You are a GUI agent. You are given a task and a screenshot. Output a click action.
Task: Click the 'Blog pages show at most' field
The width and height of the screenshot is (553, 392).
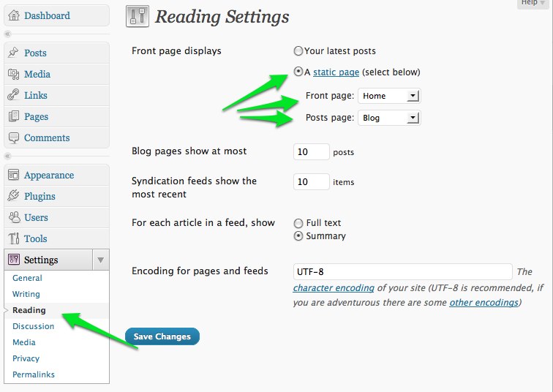tap(311, 152)
